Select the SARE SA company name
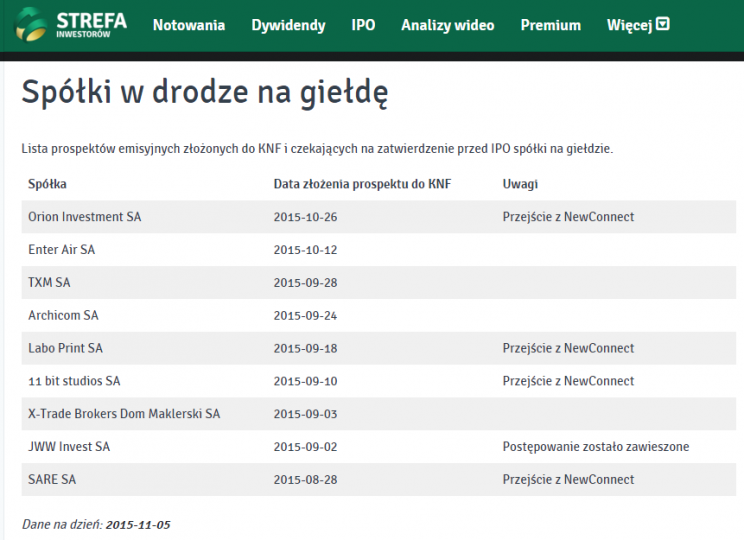 coord(52,479)
